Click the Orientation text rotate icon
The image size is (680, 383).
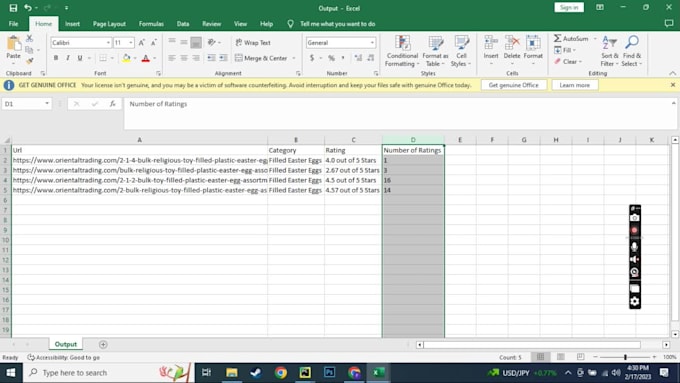pos(212,43)
